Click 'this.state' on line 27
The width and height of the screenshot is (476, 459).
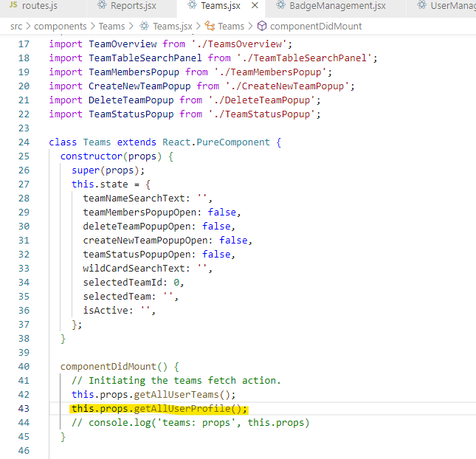pos(100,184)
